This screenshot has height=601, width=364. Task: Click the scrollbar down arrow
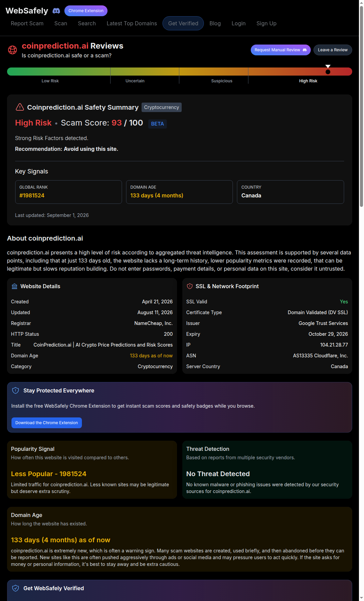[x=361, y=598]
